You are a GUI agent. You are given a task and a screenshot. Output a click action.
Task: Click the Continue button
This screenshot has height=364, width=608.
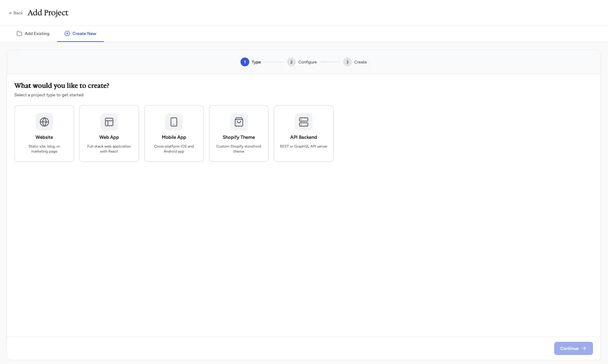point(573,348)
